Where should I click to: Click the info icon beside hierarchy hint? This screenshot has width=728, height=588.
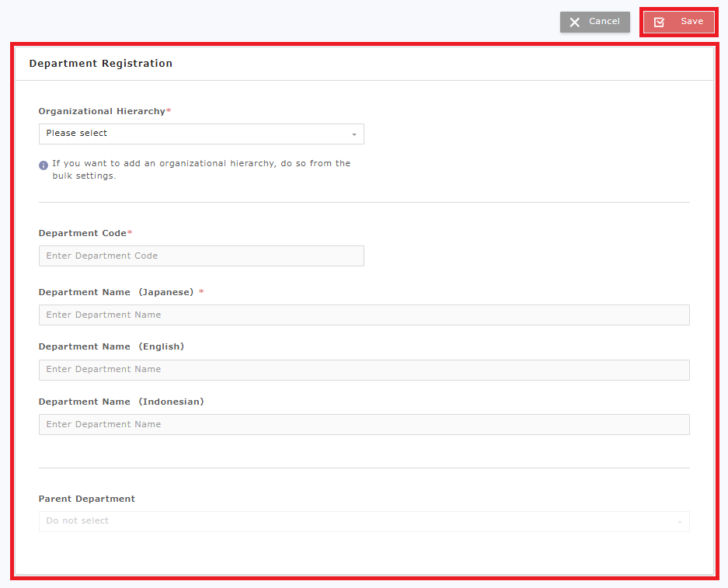[x=44, y=165]
